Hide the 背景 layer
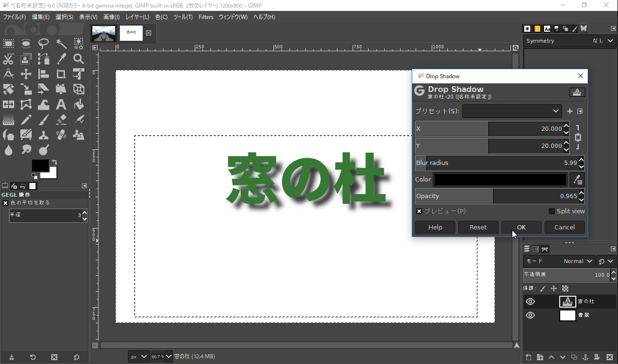618x364 pixels. click(x=530, y=315)
